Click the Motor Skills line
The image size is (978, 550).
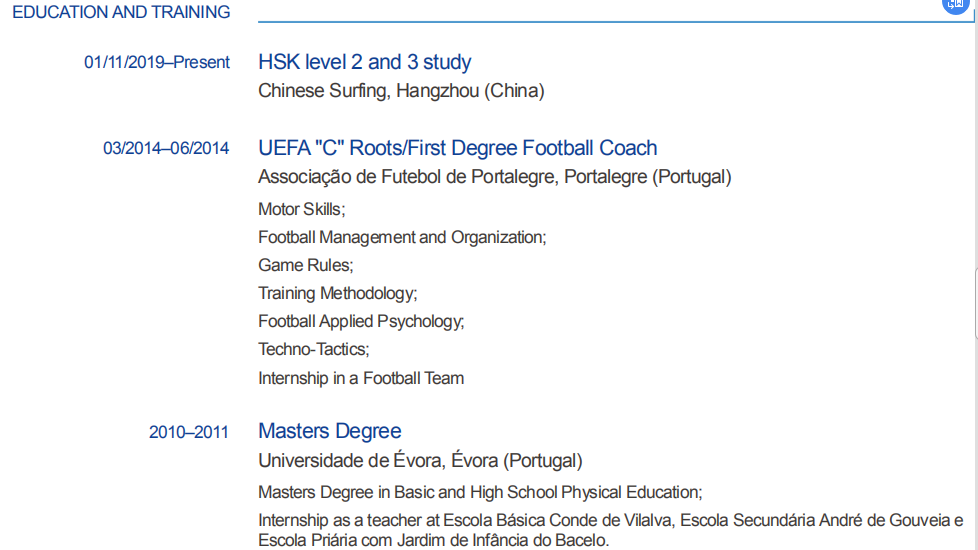tap(301, 210)
